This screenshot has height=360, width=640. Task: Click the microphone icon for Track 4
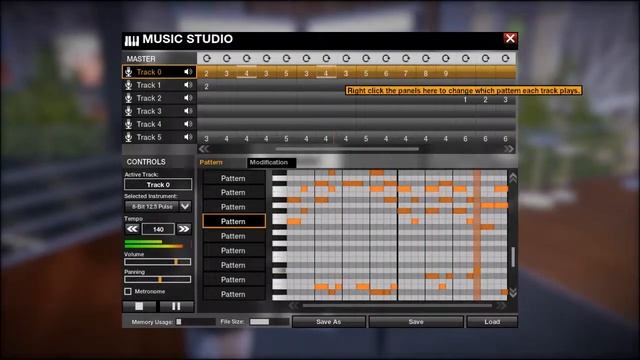tap(129, 124)
